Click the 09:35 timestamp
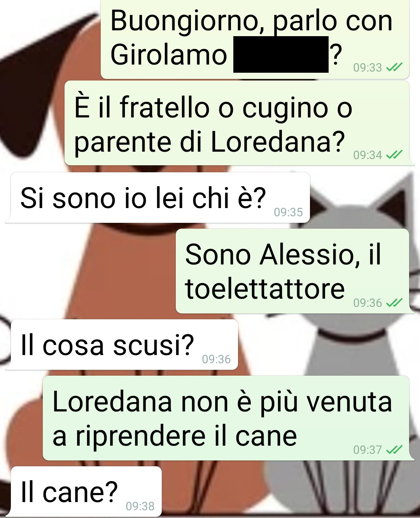The height and width of the screenshot is (518, 420). point(288,212)
